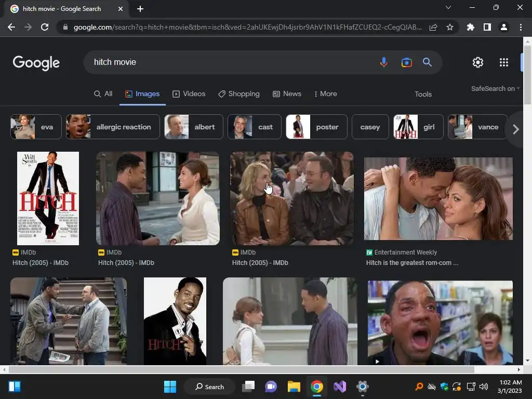This screenshot has width=532, height=399.
Task: Show more suggestion chips with right arrow
Action: [x=516, y=129]
